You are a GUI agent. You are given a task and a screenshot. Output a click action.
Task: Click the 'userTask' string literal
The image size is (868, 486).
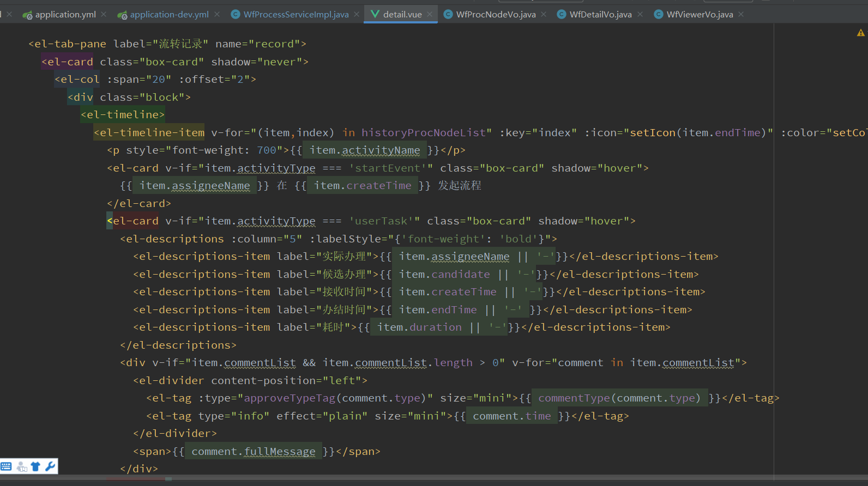tap(381, 221)
